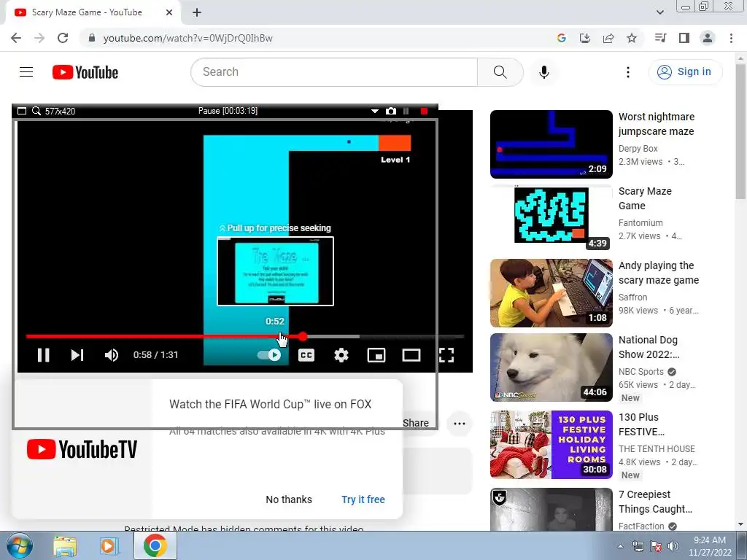Click the recorder region selection icon
Image resolution: width=747 pixels, height=560 pixels.
21,111
